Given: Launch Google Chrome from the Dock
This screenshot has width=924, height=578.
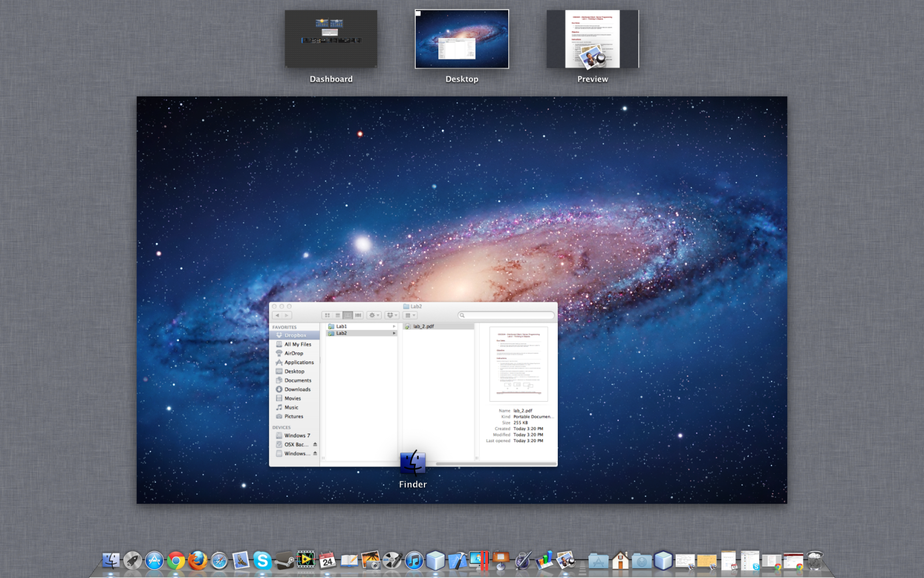Looking at the screenshot, I should point(176,560).
